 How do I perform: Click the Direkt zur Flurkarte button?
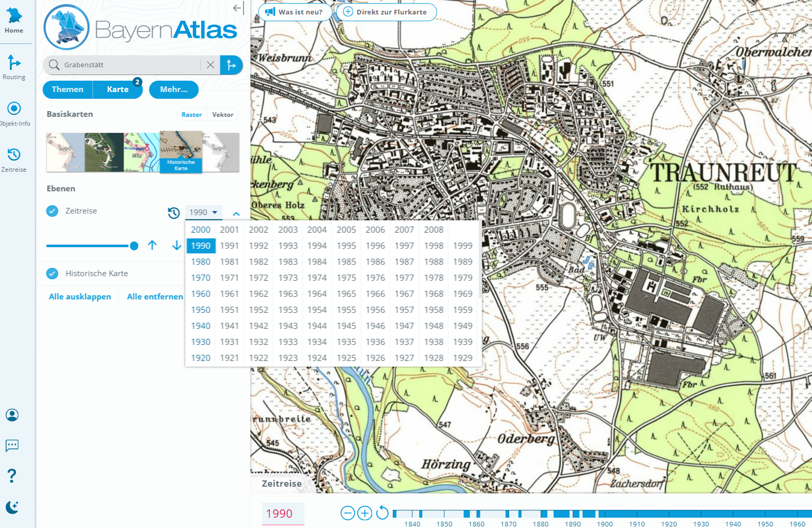click(x=386, y=12)
